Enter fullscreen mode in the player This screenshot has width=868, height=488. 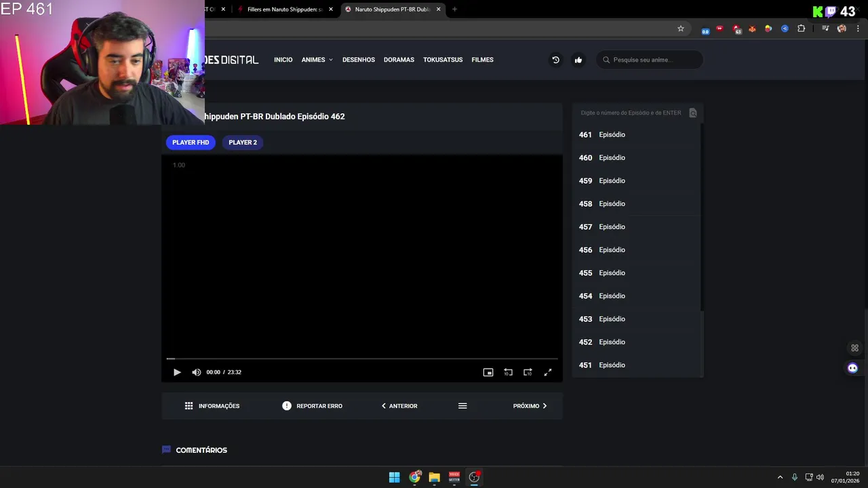[x=548, y=372]
